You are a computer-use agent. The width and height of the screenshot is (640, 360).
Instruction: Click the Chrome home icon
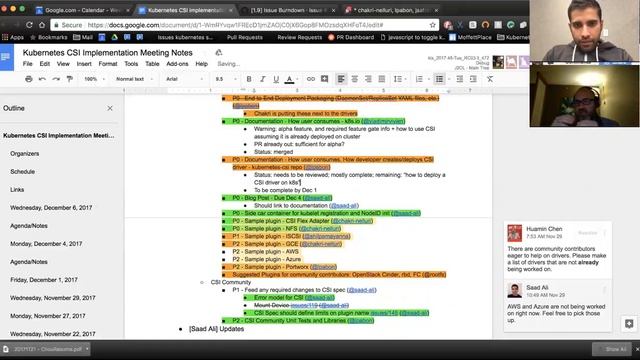tap(42, 25)
